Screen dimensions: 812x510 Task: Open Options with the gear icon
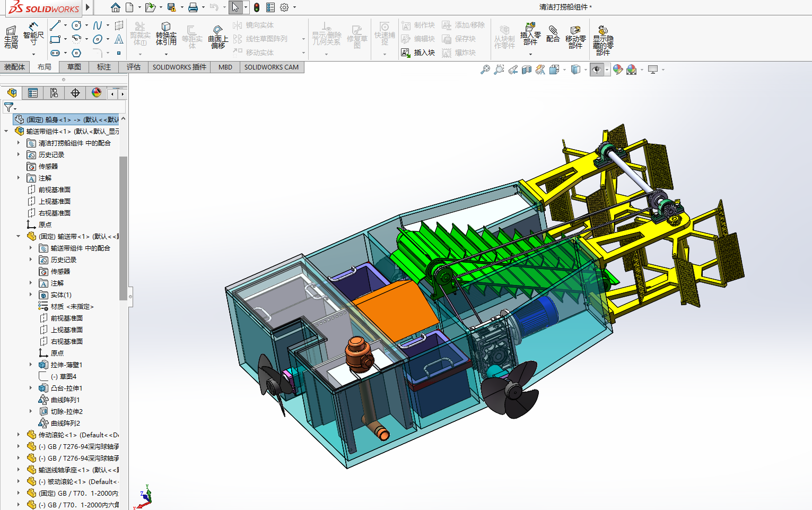pyautogui.click(x=284, y=7)
